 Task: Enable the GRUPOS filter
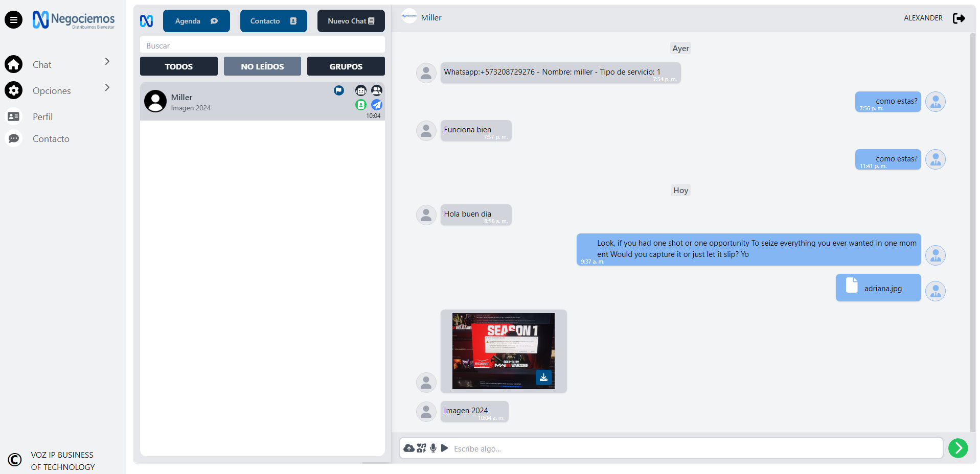(346, 66)
